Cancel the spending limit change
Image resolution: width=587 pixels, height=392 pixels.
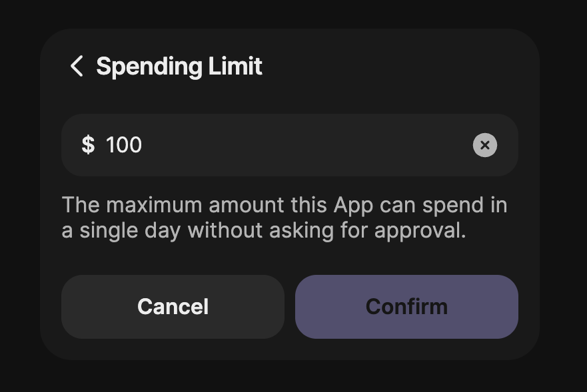click(173, 306)
